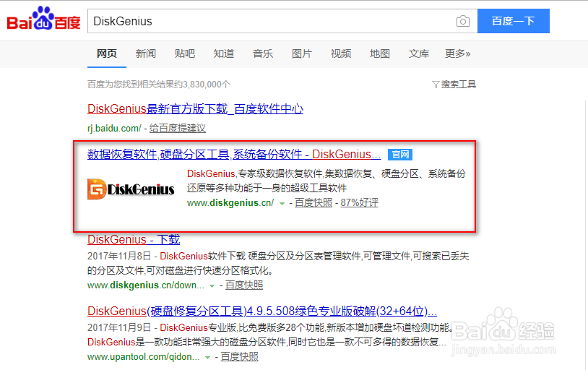The width and height of the screenshot is (588, 370).
Task: Expand the 更多» menu
Action: pyautogui.click(x=457, y=53)
